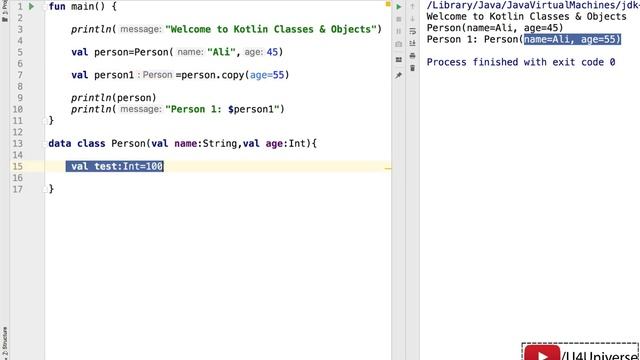Collapse the Person data class fold marker
Screen dimensions: 640x360
pyautogui.click(x=45, y=144)
